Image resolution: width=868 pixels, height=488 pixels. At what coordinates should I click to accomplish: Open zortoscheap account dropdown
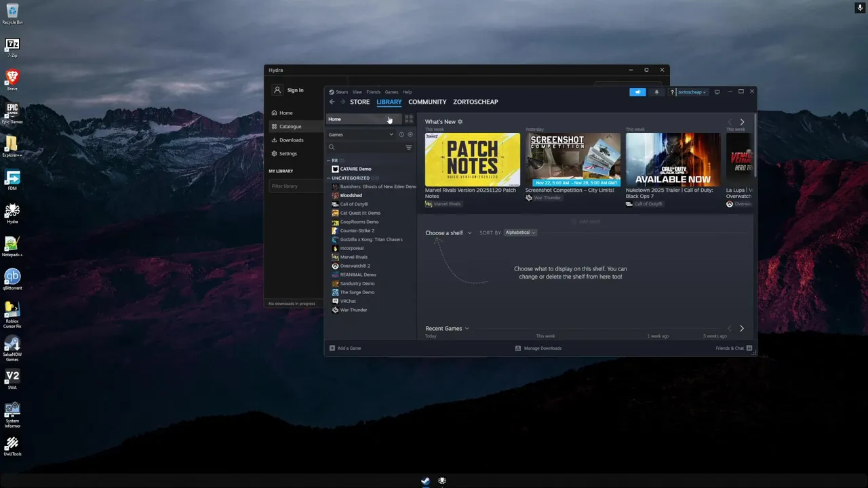tap(692, 92)
